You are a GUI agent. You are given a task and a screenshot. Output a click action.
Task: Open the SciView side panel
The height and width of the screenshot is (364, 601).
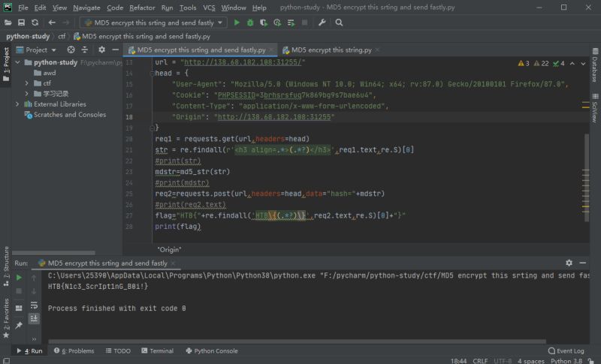pyautogui.click(x=595, y=108)
